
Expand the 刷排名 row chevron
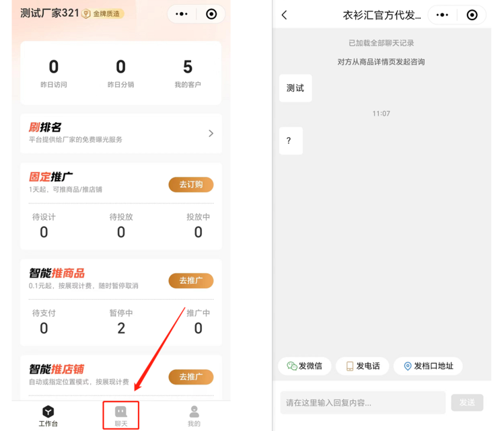point(211,133)
